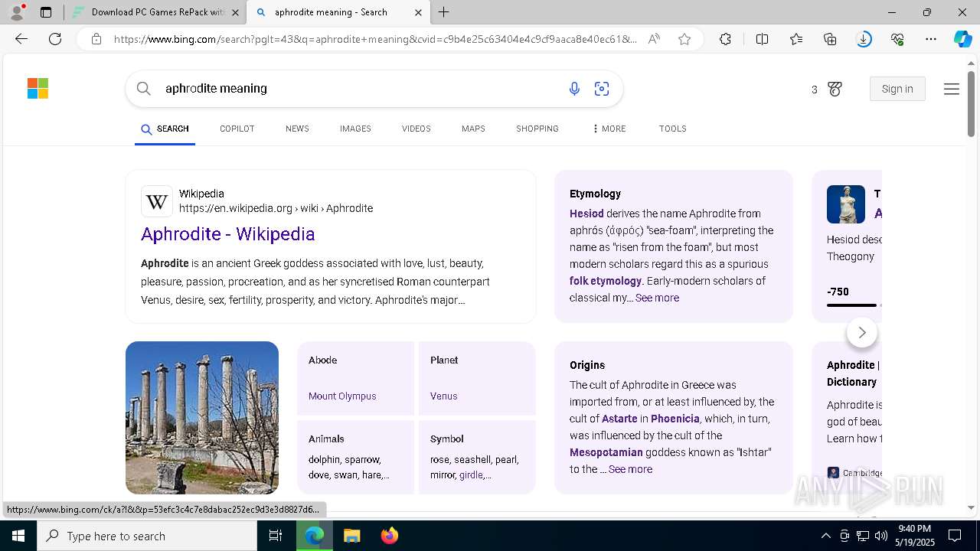The height and width of the screenshot is (551, 980).
Task: Reload the current page
Action: [55, 39]
